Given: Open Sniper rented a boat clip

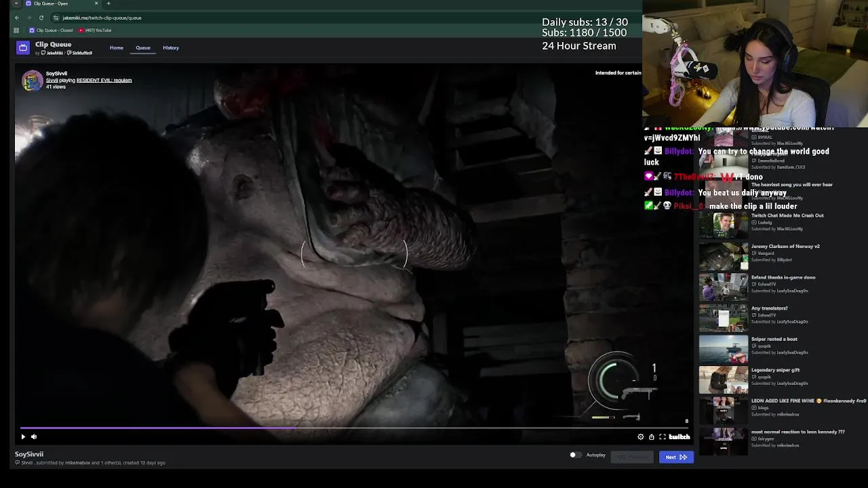Looking at the screenshot, I should (x=774, y=339).
